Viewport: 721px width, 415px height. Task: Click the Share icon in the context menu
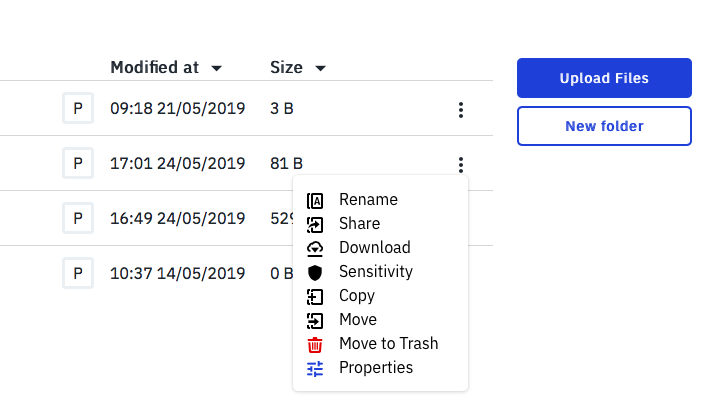tap(315, 225)
